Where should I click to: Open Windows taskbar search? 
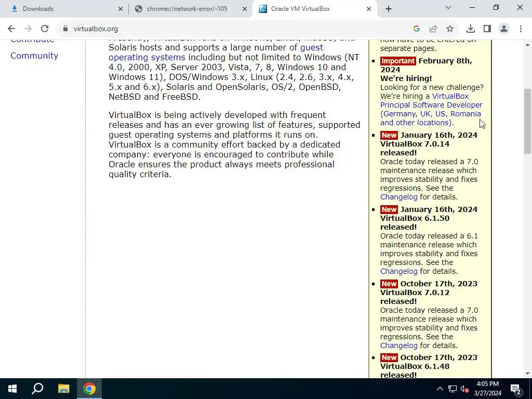pyautogui.click(x=37, y=389)
